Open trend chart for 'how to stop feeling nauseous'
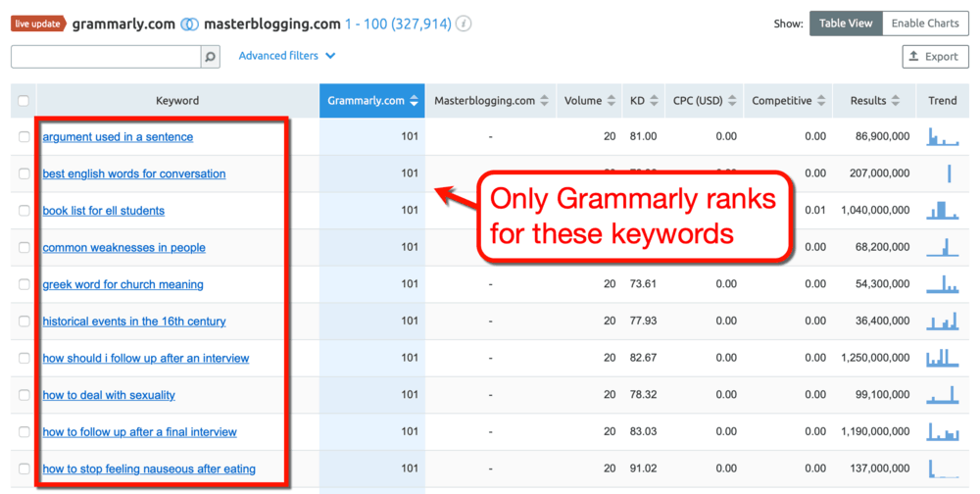The height and width of the screenshot is (494, 980). coord(943,469)
